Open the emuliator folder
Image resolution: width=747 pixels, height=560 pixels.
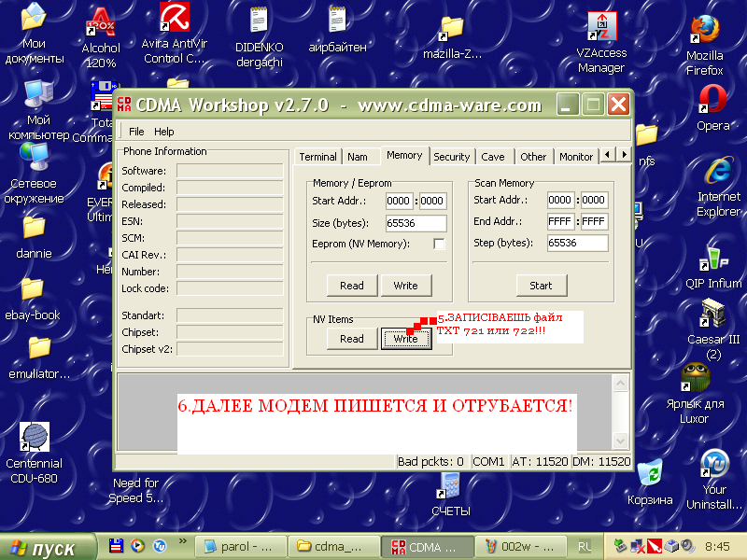coord(39,358)
